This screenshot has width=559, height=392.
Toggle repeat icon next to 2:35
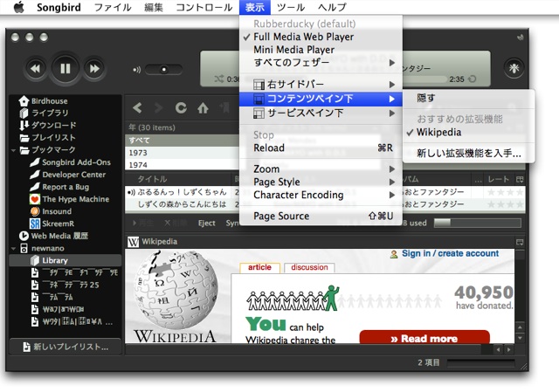[472, 79]
